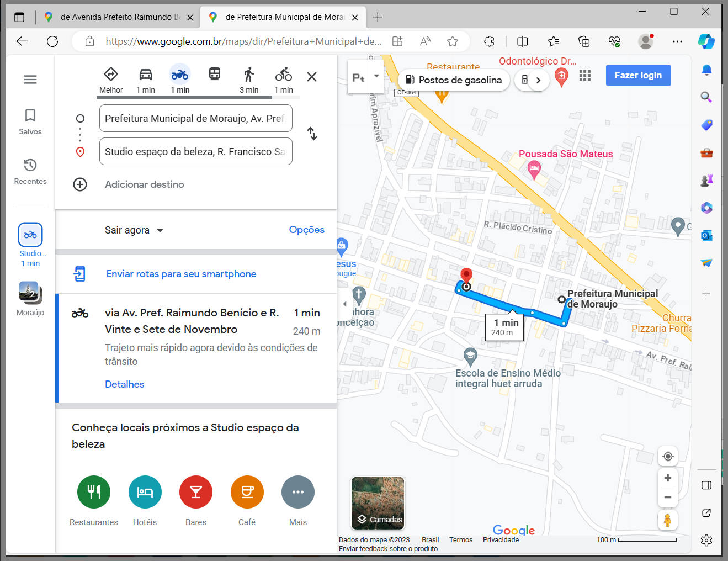Open browser Collections

[x=584, y=41]
